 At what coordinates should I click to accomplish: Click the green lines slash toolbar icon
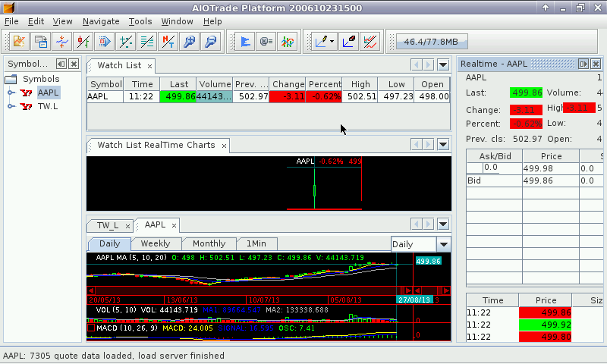pyautogui.click(x=147, y=42)
